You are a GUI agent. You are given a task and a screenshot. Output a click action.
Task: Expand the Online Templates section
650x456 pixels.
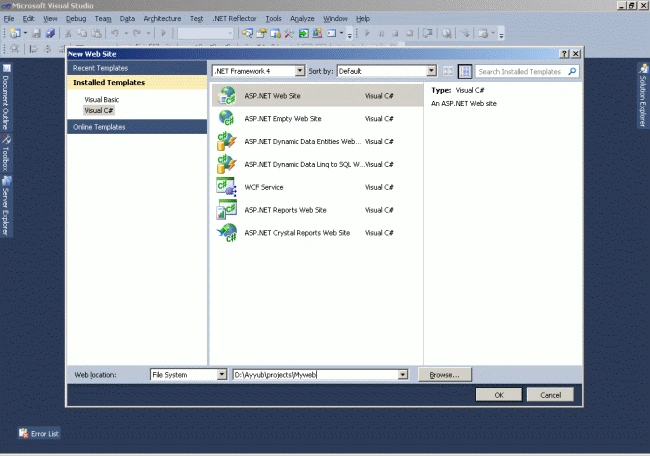click(137, 127)
